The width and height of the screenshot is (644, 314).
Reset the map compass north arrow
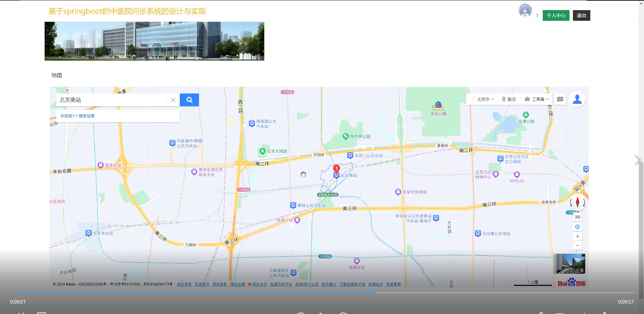578,202
